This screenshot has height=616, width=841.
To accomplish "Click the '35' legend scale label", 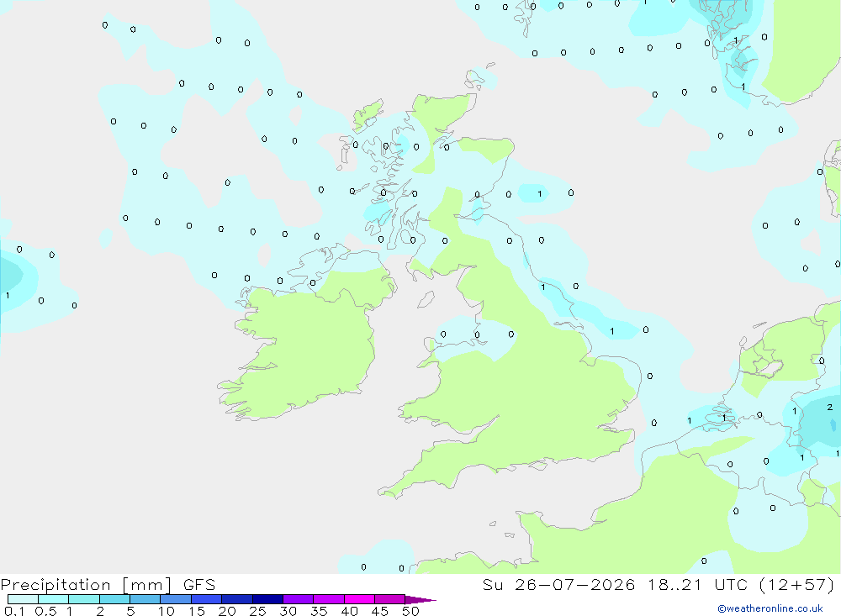I will 319,611.
